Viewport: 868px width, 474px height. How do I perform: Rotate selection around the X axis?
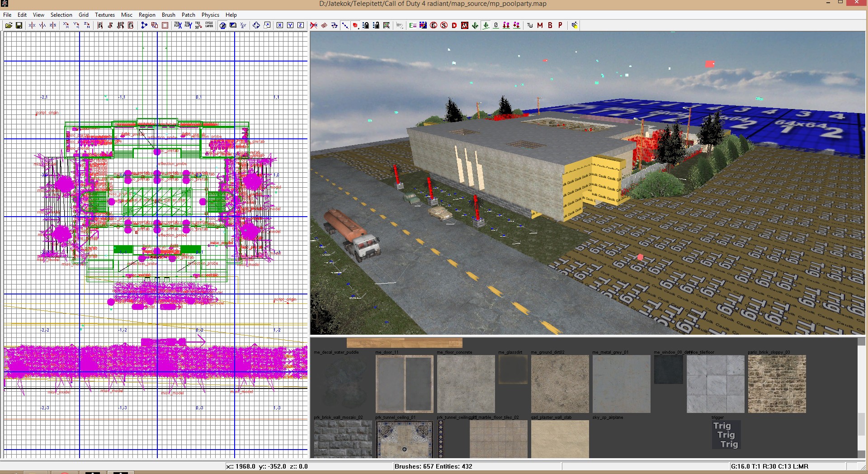point(66,25)
